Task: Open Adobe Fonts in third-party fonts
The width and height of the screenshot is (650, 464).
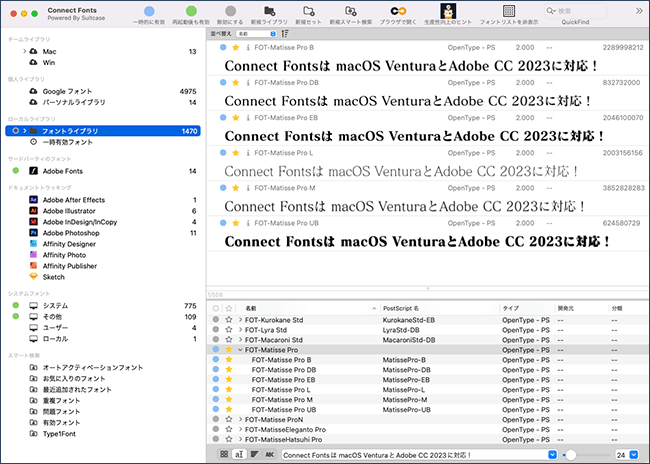Action: point(63,171)
